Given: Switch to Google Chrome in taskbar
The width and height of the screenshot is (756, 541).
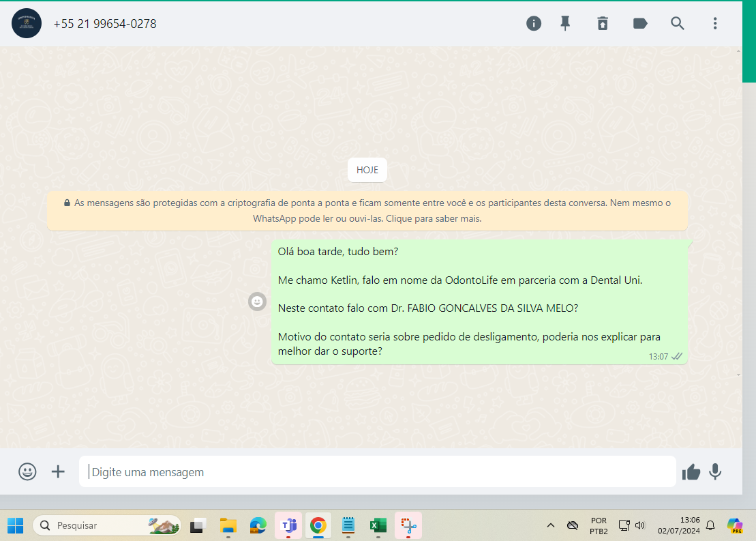Looking at the screenshot, I should click(x=318, y=525).
